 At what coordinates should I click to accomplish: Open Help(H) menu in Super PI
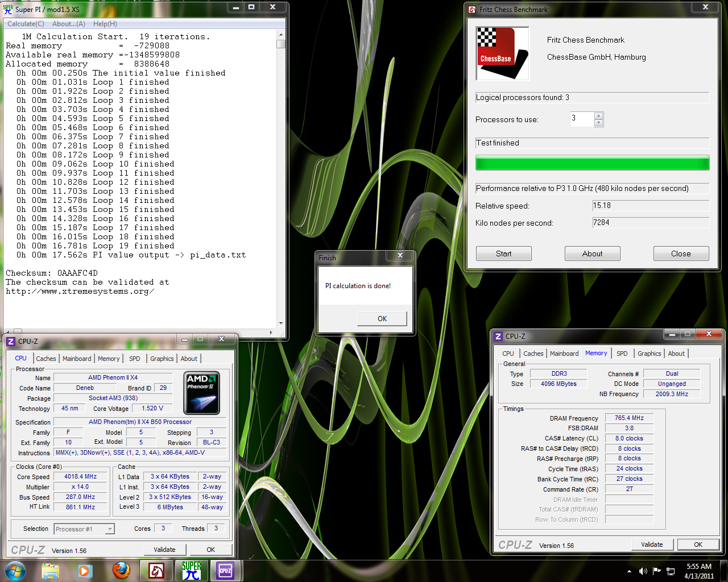(105, 24)
